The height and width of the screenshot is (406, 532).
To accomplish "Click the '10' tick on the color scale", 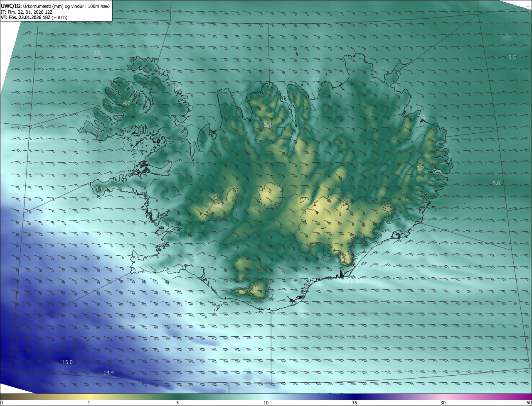I will point(266,403).
